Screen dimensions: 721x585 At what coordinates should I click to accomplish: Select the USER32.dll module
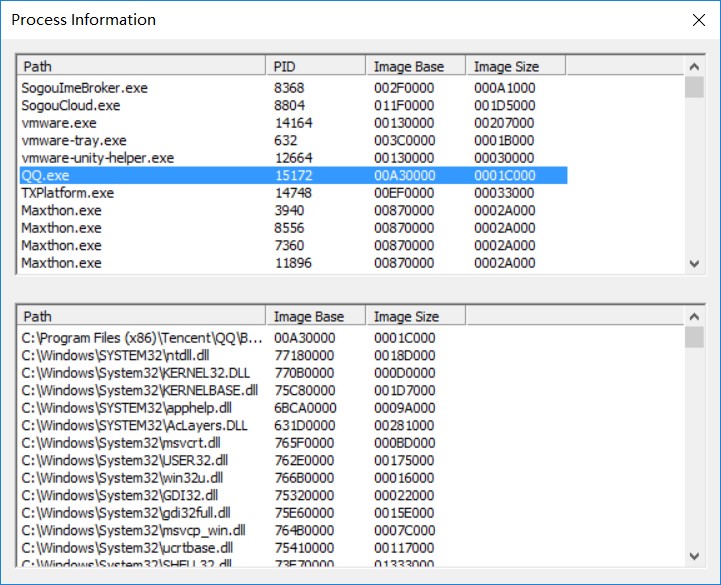tap(242, 460)
